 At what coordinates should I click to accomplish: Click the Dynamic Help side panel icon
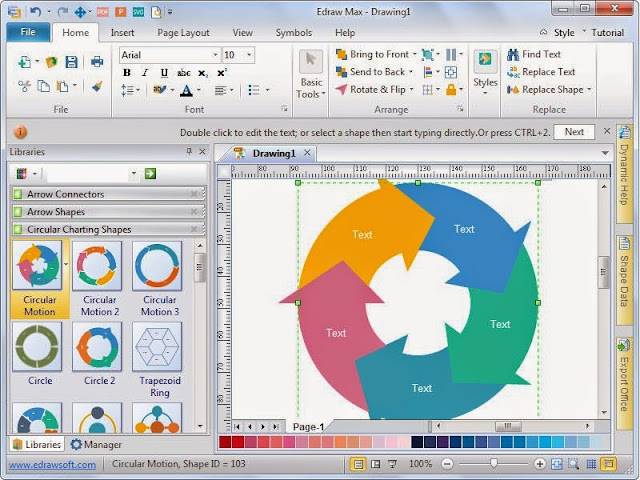(x=624, y=133)
